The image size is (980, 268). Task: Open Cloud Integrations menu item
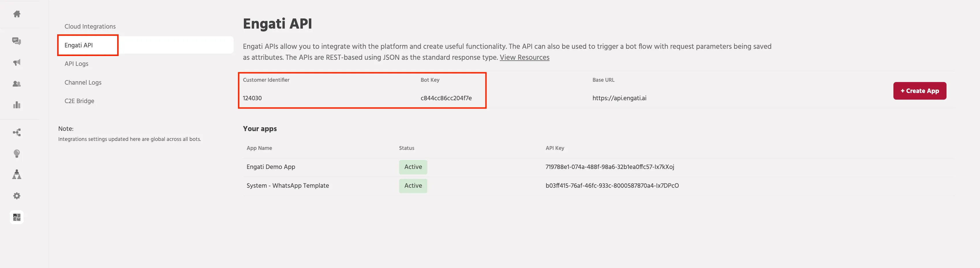click(x=90, y=26)
